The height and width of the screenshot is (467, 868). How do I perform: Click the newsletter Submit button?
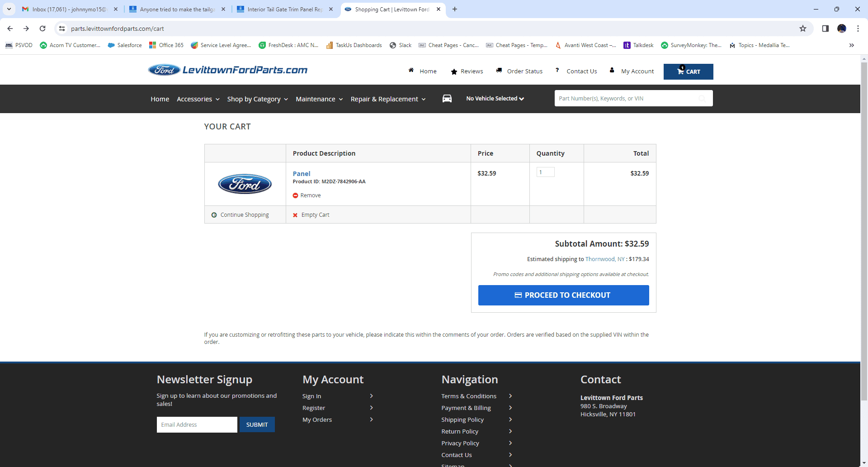coord(257,424)
